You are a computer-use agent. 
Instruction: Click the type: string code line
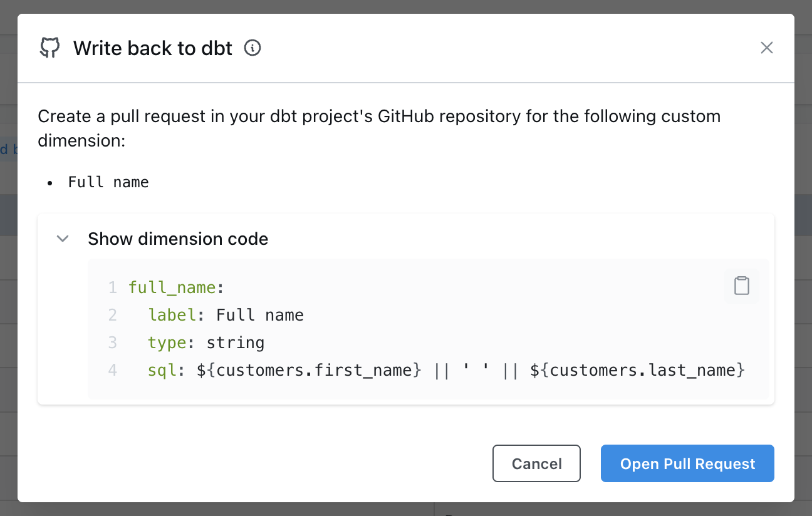206,343
